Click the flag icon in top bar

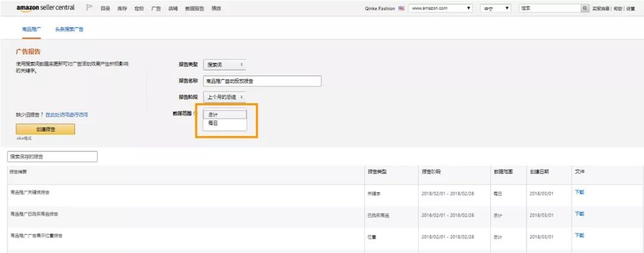(89, 8)
